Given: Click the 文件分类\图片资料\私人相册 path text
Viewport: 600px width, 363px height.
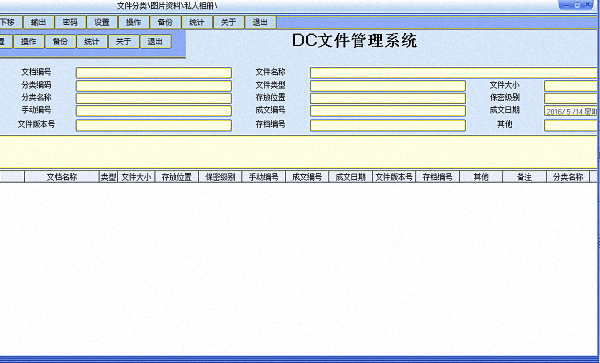Looking at the screenshot, I should point(167,6).
